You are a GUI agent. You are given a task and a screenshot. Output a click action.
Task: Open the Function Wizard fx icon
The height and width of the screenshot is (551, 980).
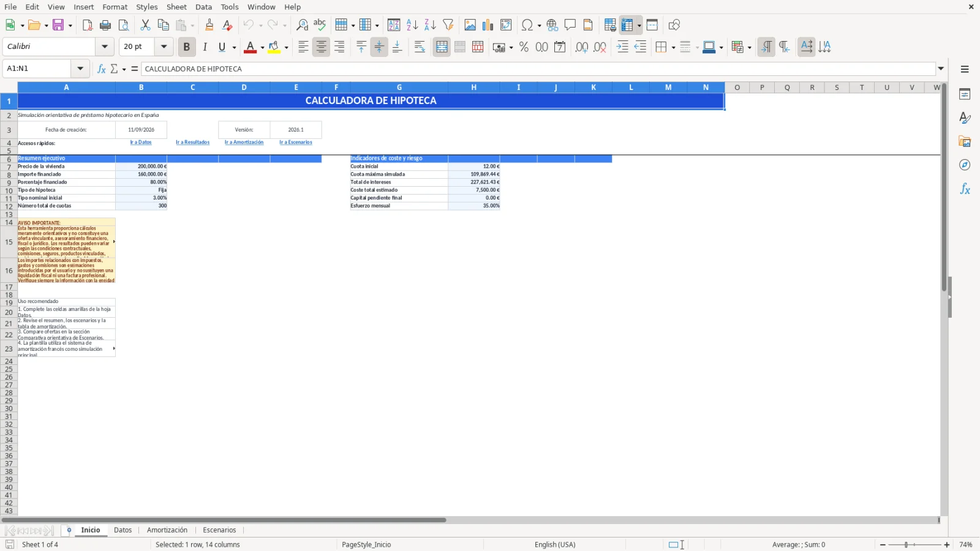pyautogui.click(x=102, y=69)
